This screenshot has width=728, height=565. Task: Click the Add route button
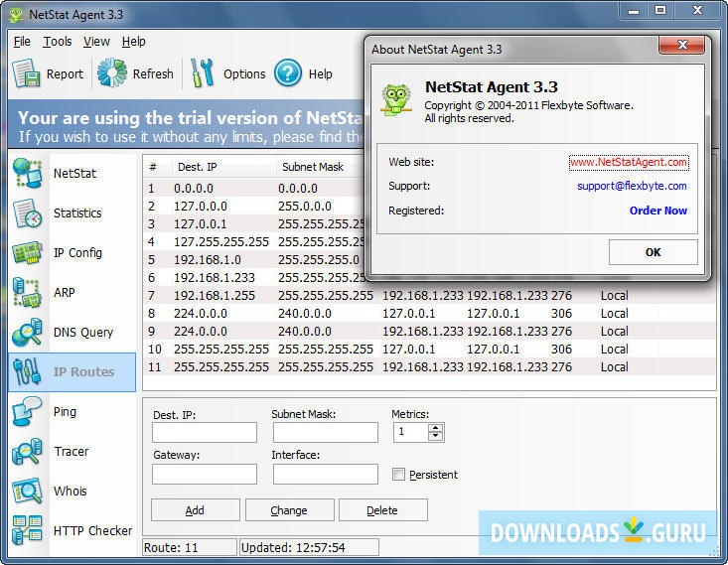(195, 510)
